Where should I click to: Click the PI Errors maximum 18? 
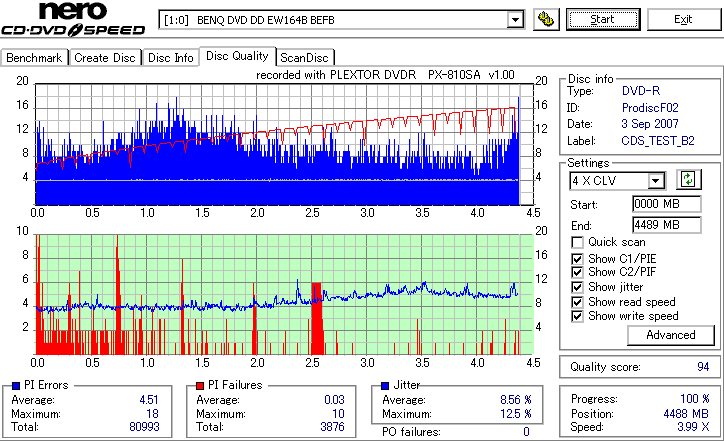click(152, 413)
